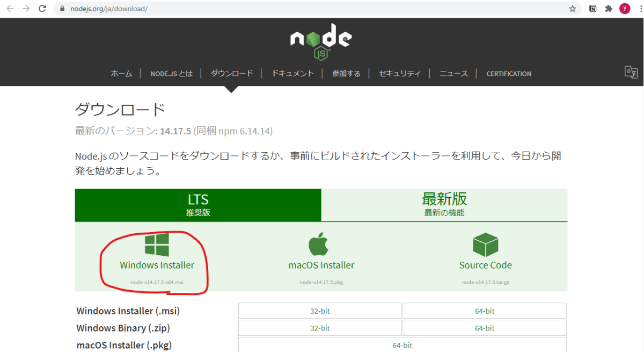
Task: Click the padlock site info icon
Action: (63, 9)
